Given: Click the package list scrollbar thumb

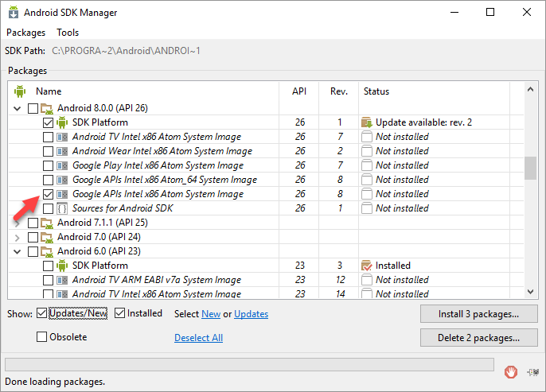Looking at the screenshot, I should 530,169.
